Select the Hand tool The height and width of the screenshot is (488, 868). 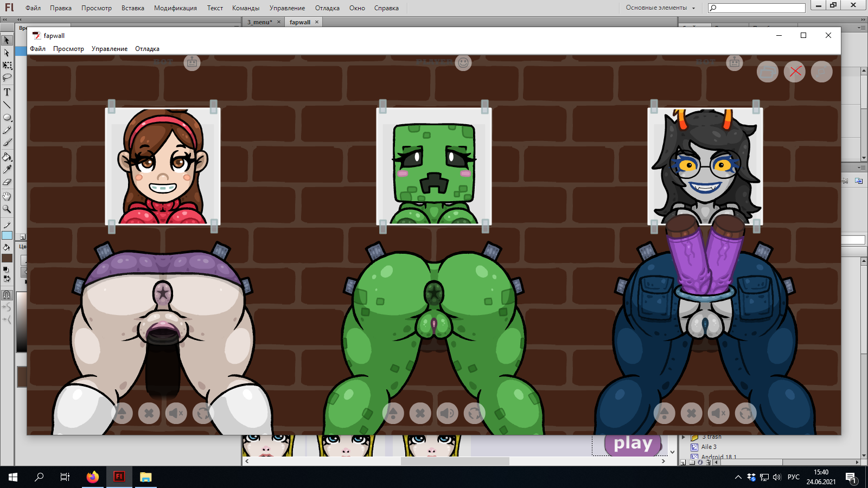click(7, 196)
